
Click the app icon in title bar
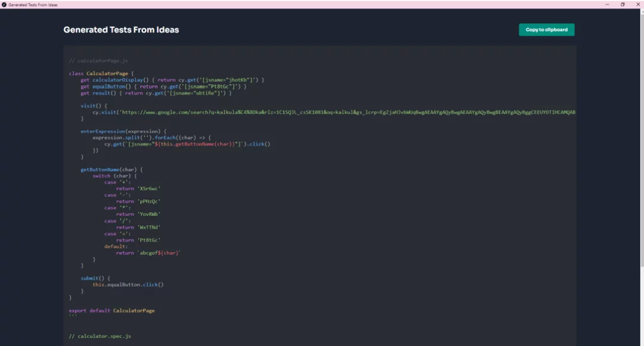click(x=4, y=4)
